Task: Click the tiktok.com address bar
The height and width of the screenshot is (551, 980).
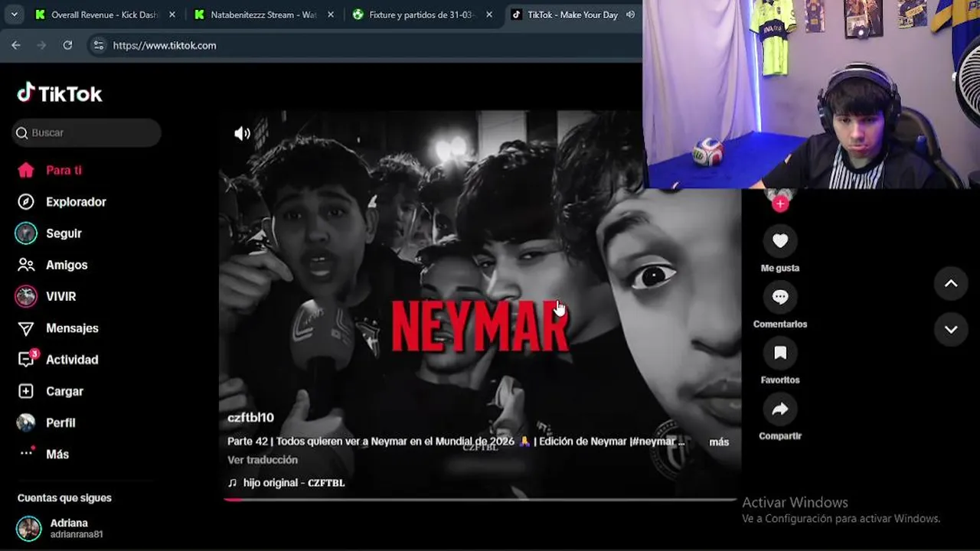Action: tap(365, 45)
